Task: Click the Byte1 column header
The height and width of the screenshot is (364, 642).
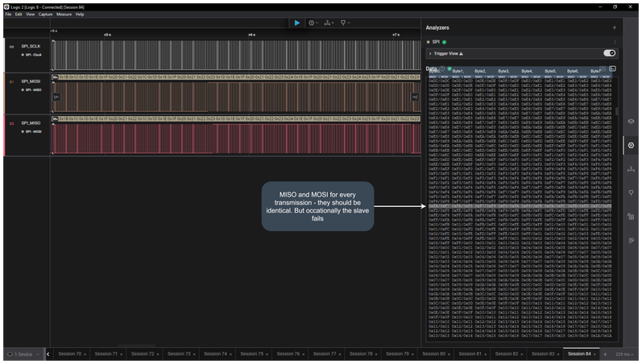Action: pyautogui.click(x=458, y=71)
